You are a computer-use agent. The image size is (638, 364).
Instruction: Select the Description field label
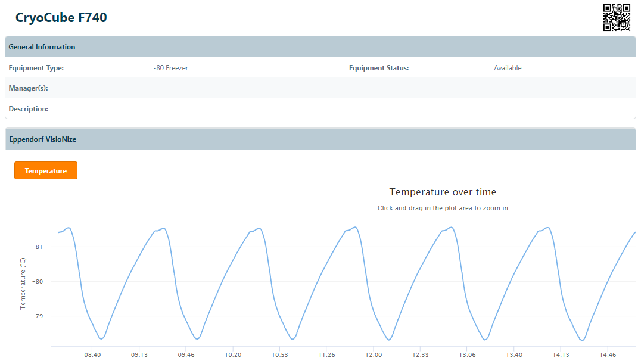[29, 109]
